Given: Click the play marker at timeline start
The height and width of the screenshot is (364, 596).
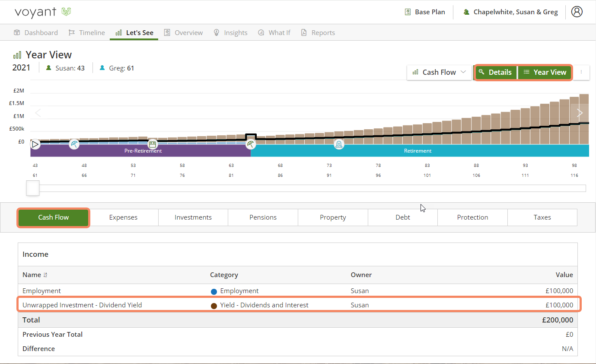Looking at the screenshot, I should [35, 144].
